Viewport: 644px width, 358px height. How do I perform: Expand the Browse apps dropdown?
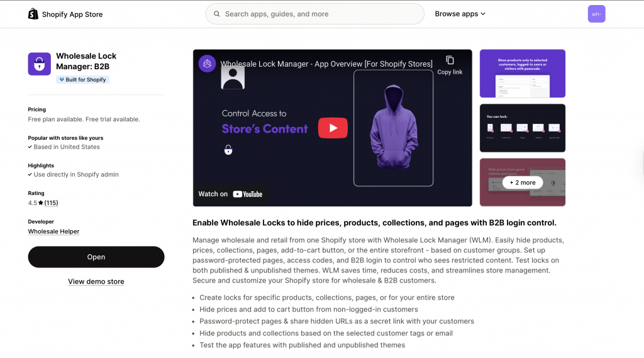click(460, 14)
